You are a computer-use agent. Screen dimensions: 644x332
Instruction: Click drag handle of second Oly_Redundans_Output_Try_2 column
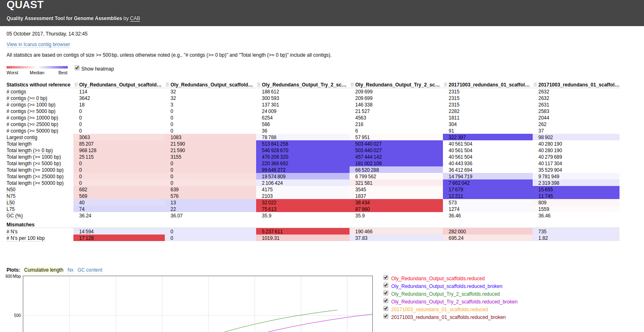352,85
